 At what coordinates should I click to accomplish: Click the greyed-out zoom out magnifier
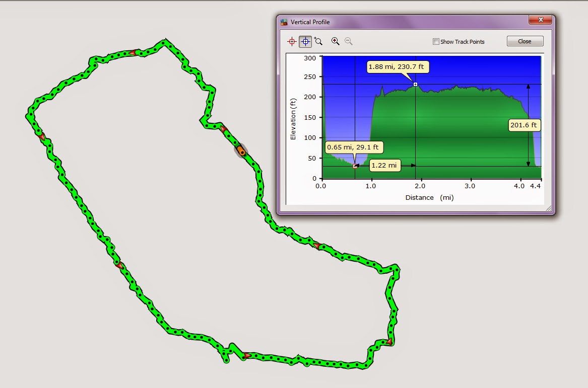click(348, 41)
